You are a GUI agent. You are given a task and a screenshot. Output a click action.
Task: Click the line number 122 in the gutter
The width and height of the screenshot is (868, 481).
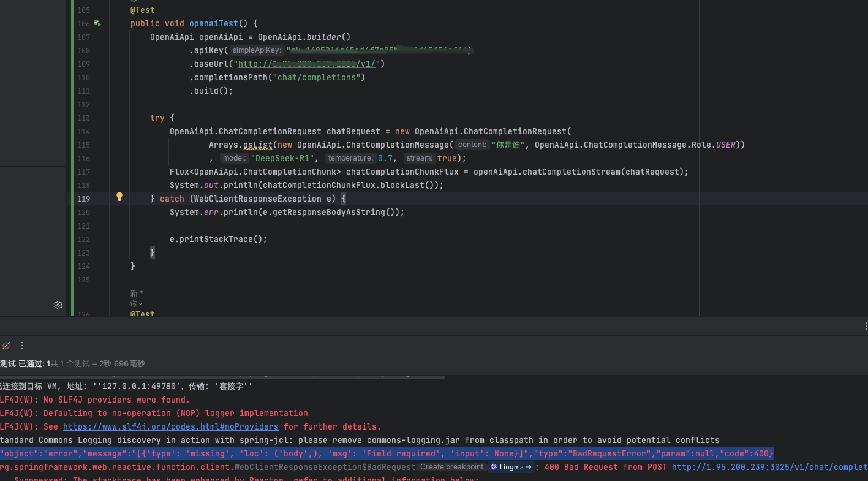click(83, 239)
